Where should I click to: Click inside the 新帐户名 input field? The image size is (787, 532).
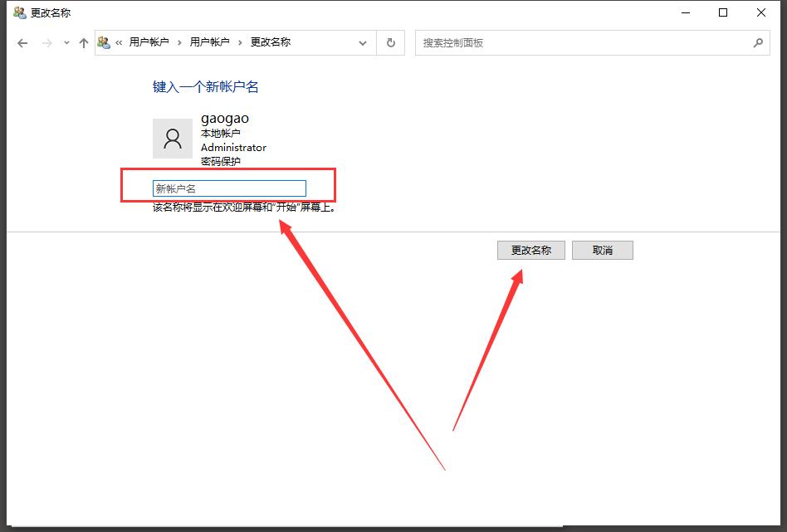coord(228,188)
